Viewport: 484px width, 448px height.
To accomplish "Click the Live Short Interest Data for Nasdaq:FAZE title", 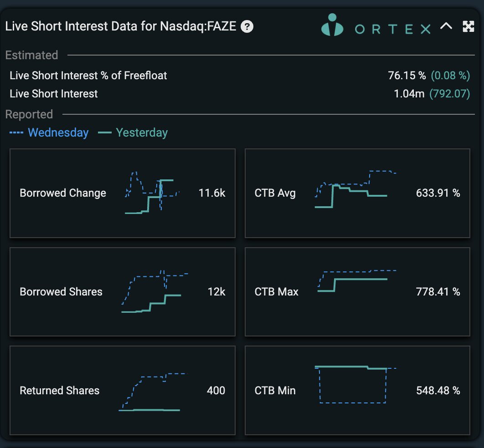I will pos(121,26).
